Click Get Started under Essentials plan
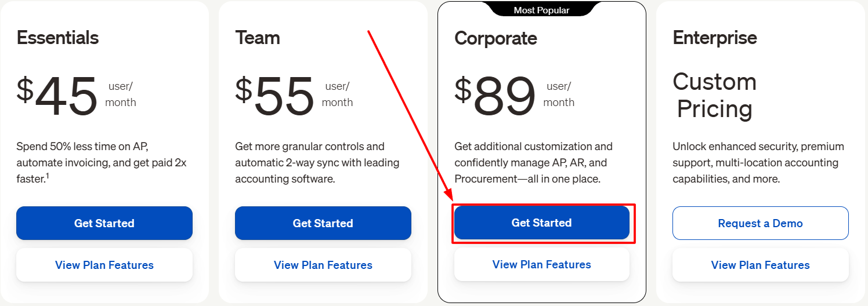The height and width of the screenshot is (306, 868). [x=104, y=223]
